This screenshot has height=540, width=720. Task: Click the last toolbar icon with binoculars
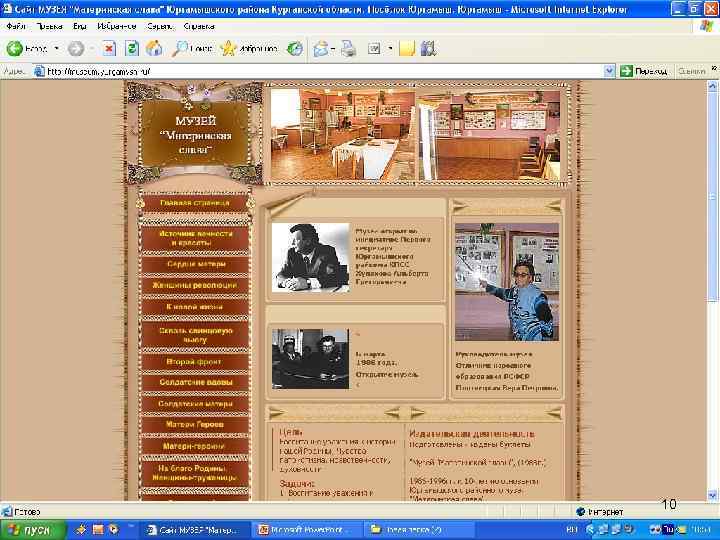tap(428, 49)
